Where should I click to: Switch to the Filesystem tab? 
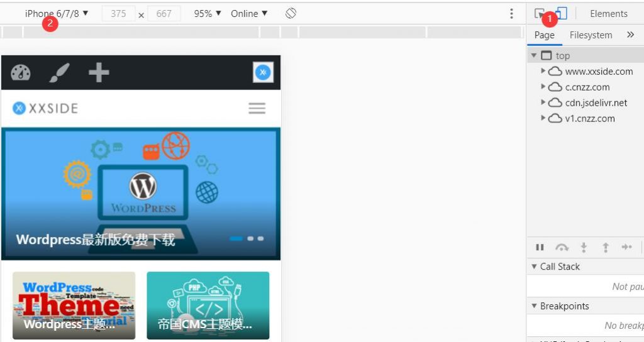point(591,35)
